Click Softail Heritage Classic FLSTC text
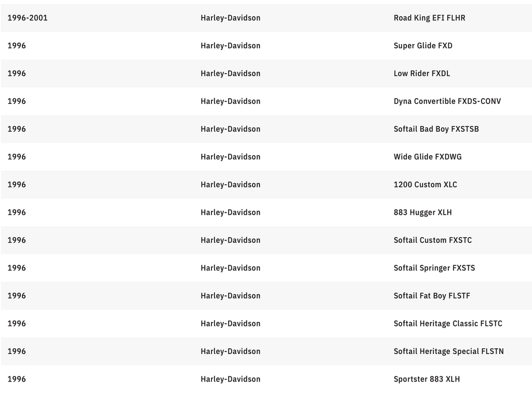Image resolution: width=532 pixels, height=395 pixels. tap(448, 323)
